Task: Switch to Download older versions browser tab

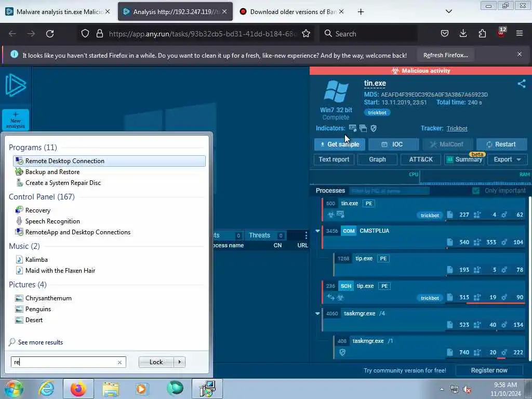Action: tap(292, 11)
